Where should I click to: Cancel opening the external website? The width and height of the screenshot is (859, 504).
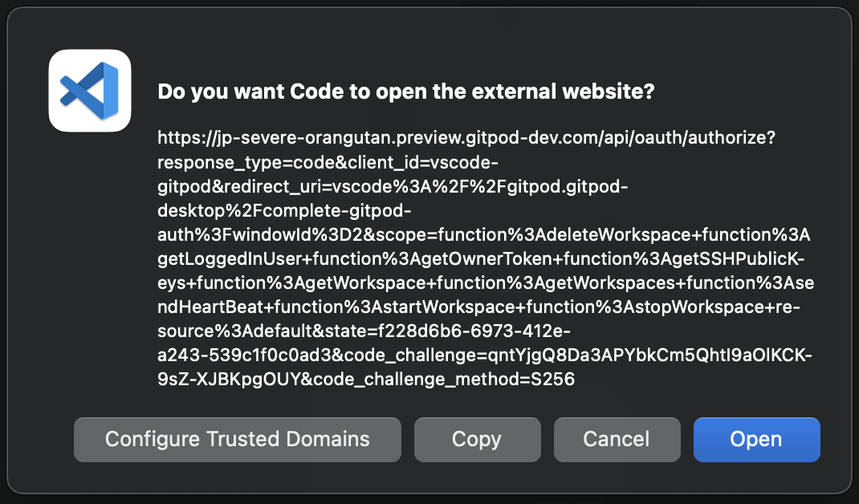pos(617,439)
